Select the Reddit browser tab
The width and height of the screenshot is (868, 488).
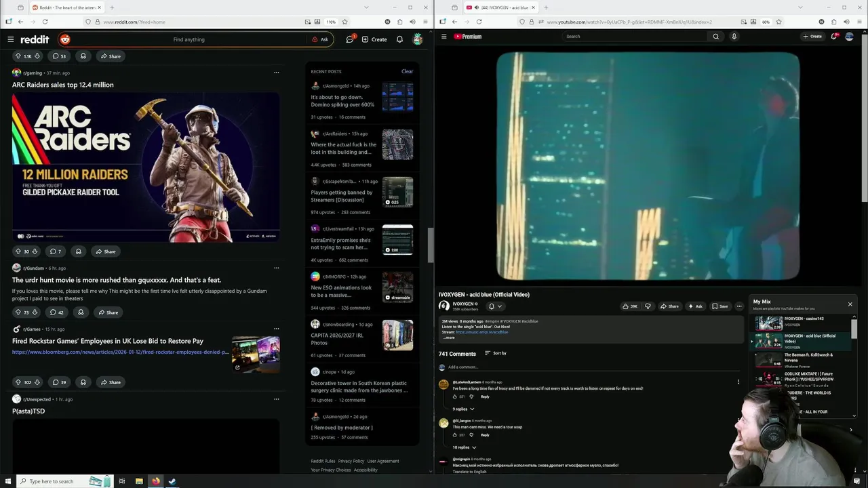[x=66, y=7]
